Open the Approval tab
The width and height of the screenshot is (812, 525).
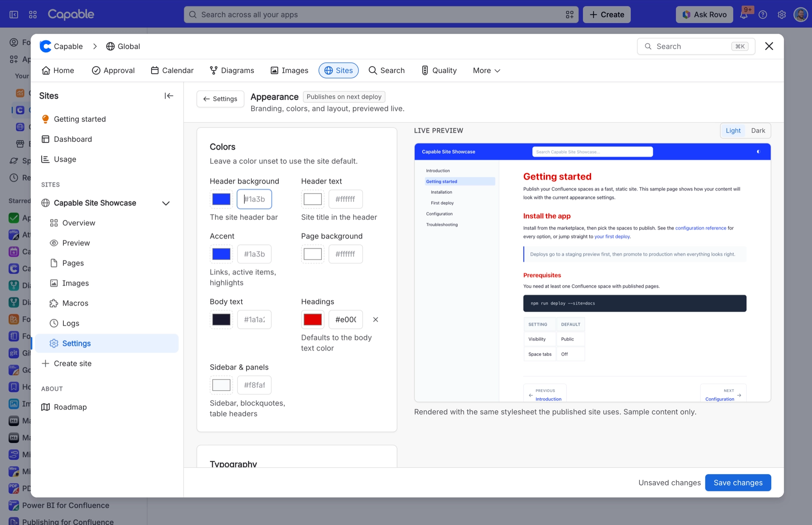coord(113,71)
